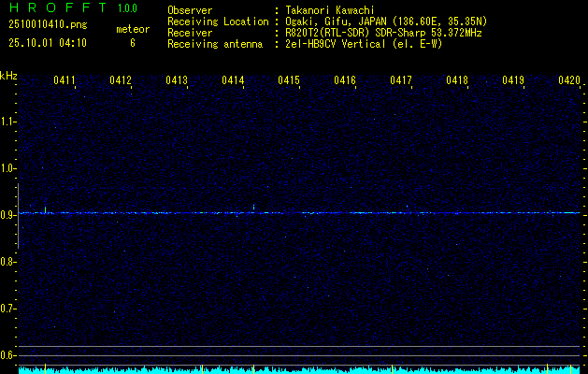Image resolution: width=588 pixels, height=374 pixels.
Task: Click the meteor echo spike after 0414
Action: 254,208
